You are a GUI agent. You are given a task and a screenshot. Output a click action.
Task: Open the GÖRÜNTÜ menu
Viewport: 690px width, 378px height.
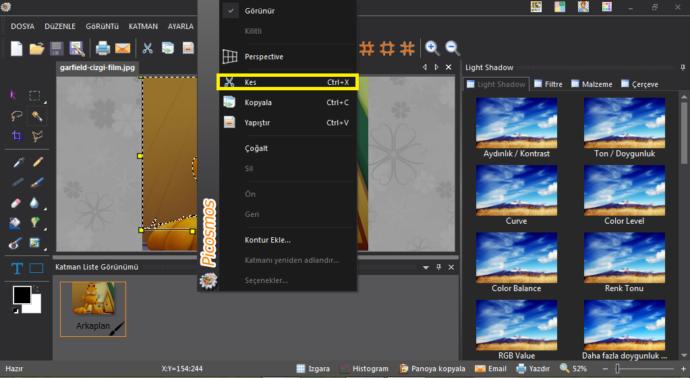(102, 26)
